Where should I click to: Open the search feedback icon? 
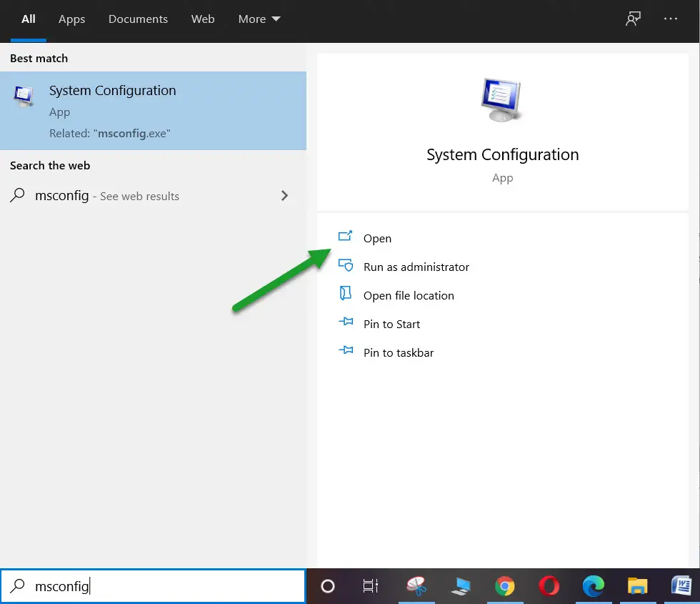click(633, 19)
